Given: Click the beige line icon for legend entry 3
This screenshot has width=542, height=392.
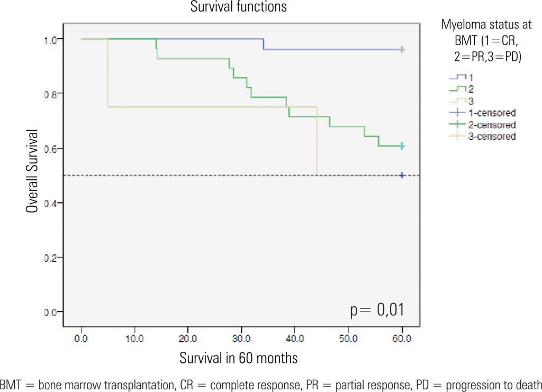Looking at the screenshot, I should click(x=459, y=101).
